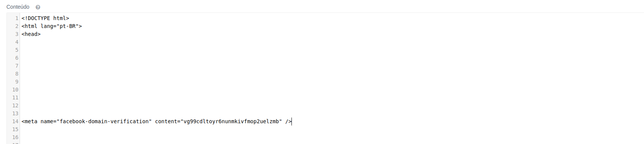Click gutter line number 10
644x144 pixels.
coord(15,90)
